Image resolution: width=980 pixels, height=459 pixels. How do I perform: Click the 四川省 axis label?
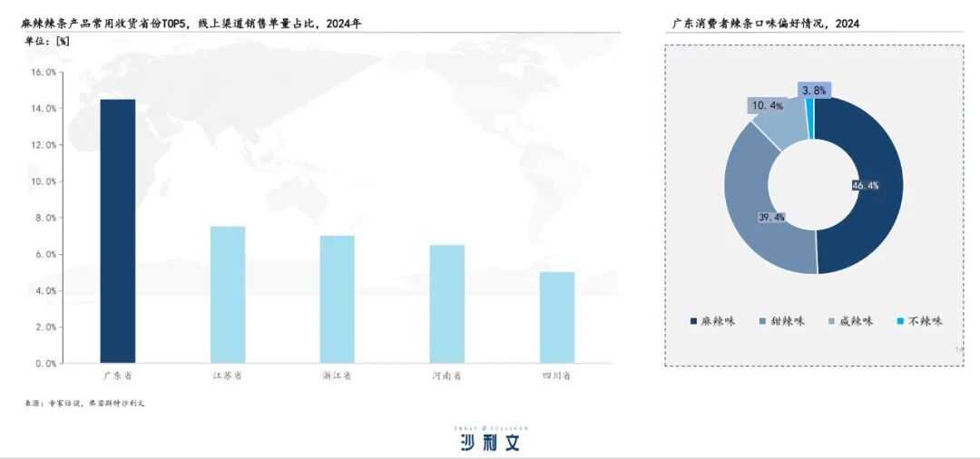[557, 376]
